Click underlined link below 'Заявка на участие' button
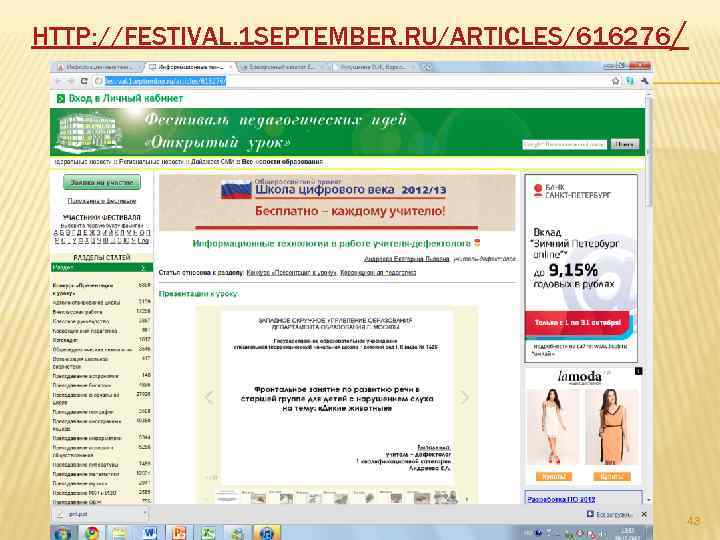The height and width of the screenshot is (540, 720). pos(102,201)
